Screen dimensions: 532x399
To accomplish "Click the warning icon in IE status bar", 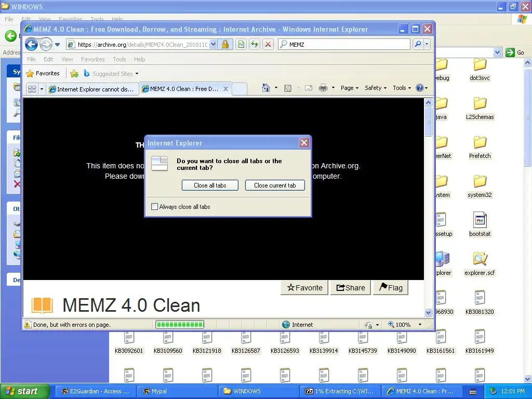I will [x=27, y=325].
